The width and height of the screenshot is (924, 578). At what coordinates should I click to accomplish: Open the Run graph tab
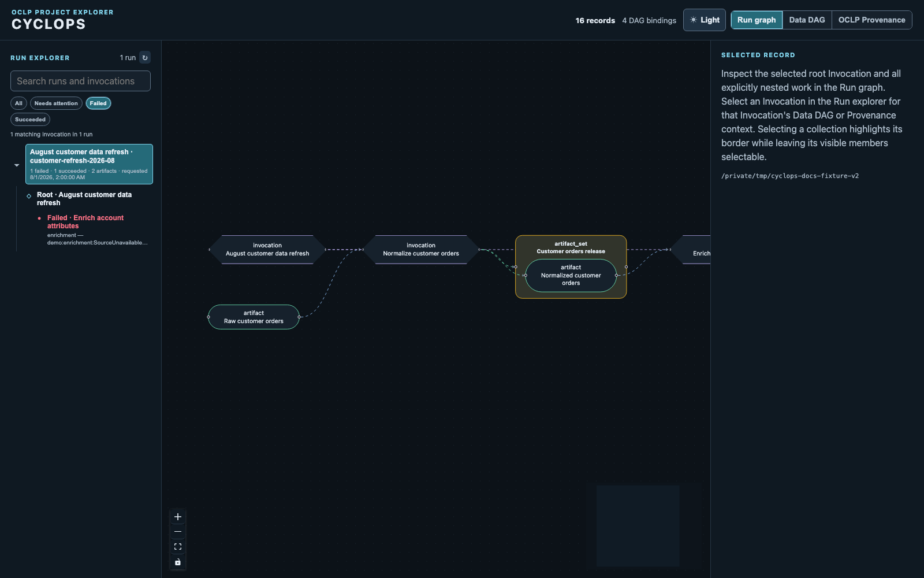tap(757, 20)
